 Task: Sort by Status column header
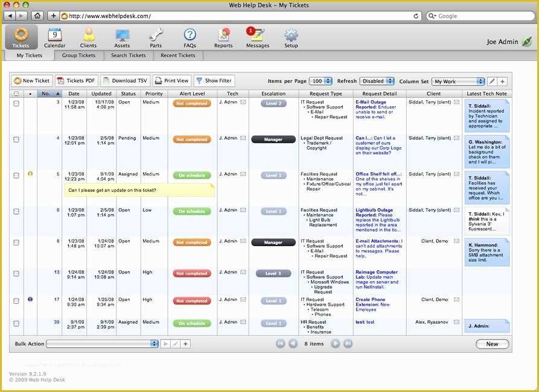tap(128, 94)
